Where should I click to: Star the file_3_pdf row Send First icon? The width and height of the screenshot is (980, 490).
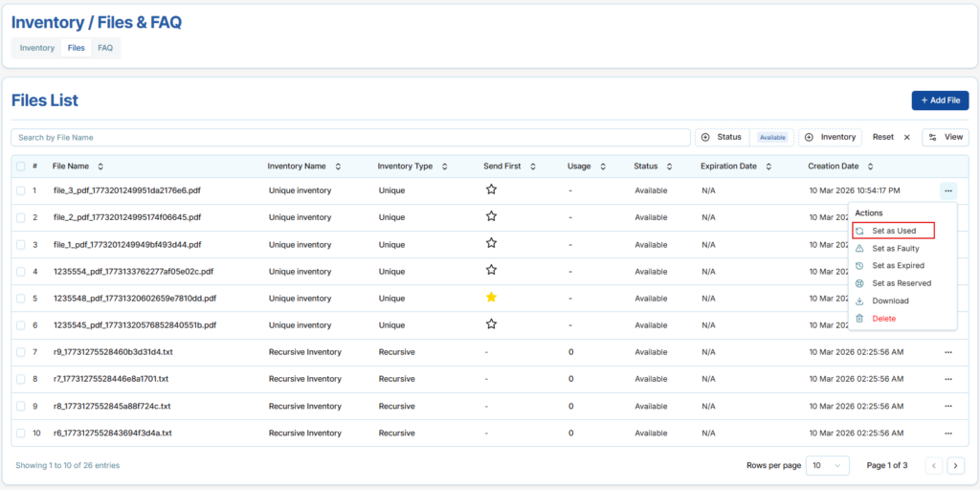(x=491, y=189)
